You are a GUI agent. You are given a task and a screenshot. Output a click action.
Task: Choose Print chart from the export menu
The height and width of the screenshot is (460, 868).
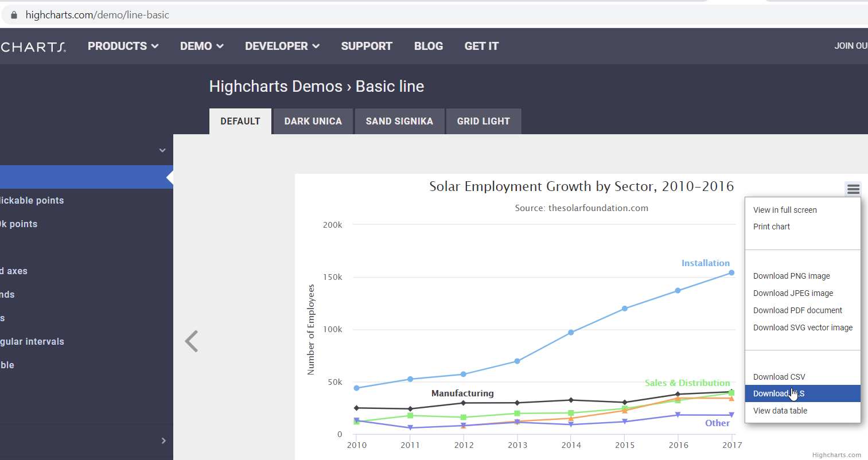[771, 227]
